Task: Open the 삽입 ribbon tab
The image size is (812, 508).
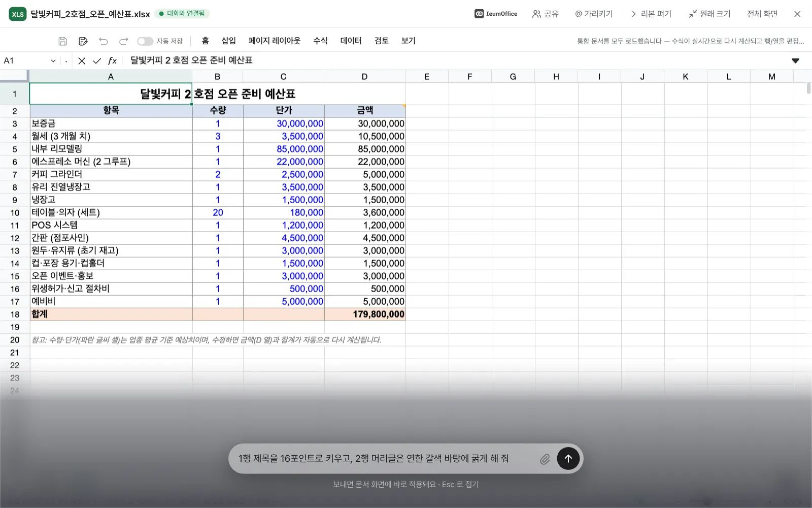Action: pos(229,41)
